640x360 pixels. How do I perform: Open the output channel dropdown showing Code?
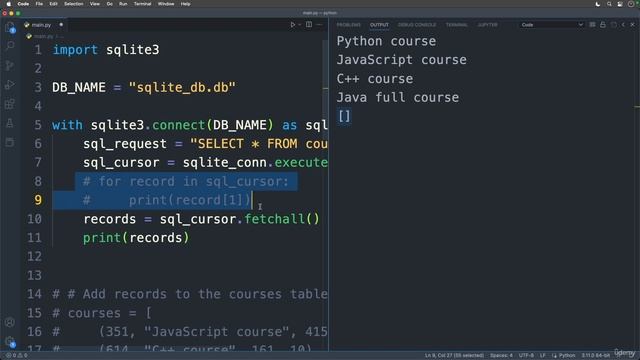point(552,25)
